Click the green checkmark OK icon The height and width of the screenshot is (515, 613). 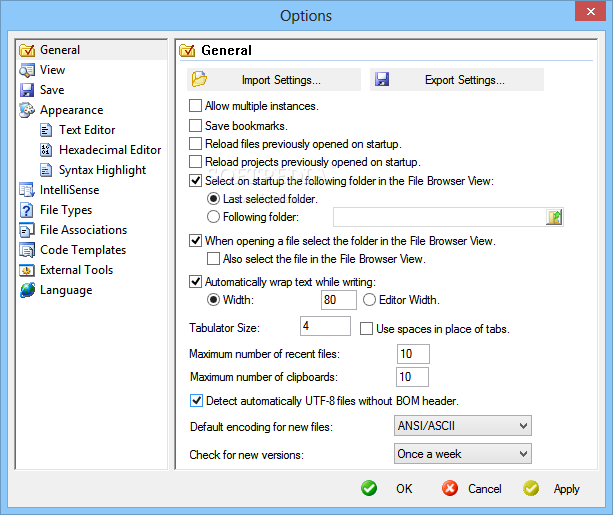pos(369,488)
